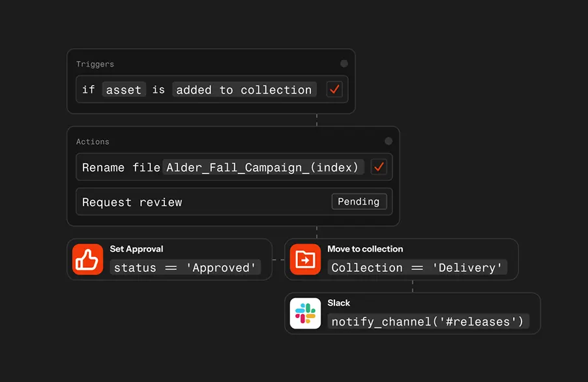The image size is (588, 382).
Task: Edit the Alder_Fall_Campaign_(index) filename field
Action: [263, 167]
